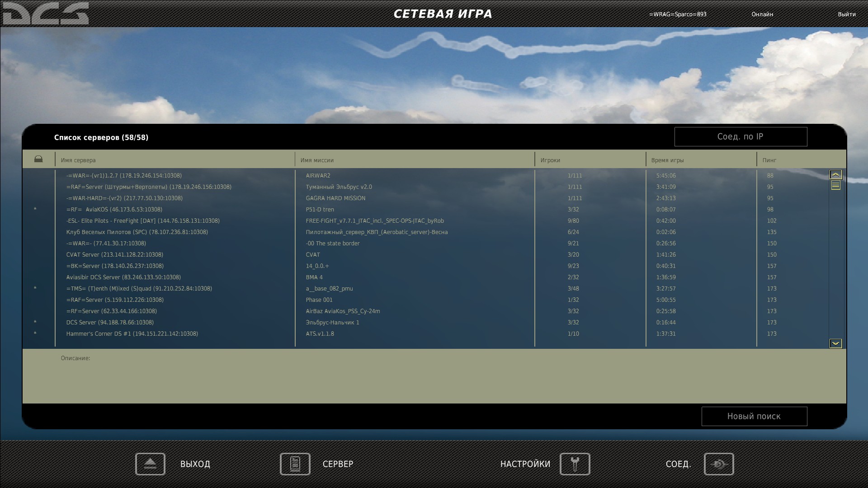Click player count 9/80
868x488 pixels.
click(573, 221)
